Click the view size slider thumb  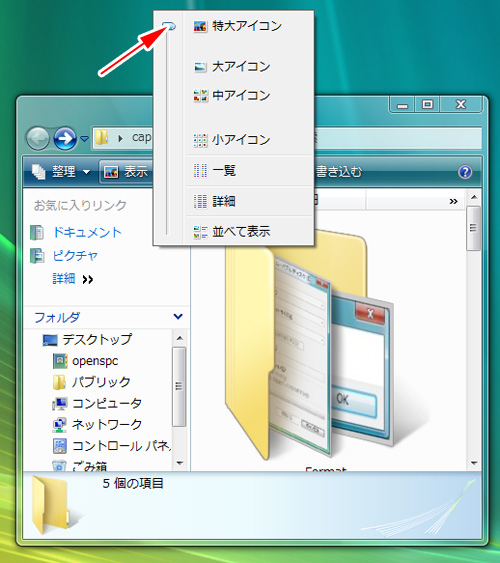(169, 26)
